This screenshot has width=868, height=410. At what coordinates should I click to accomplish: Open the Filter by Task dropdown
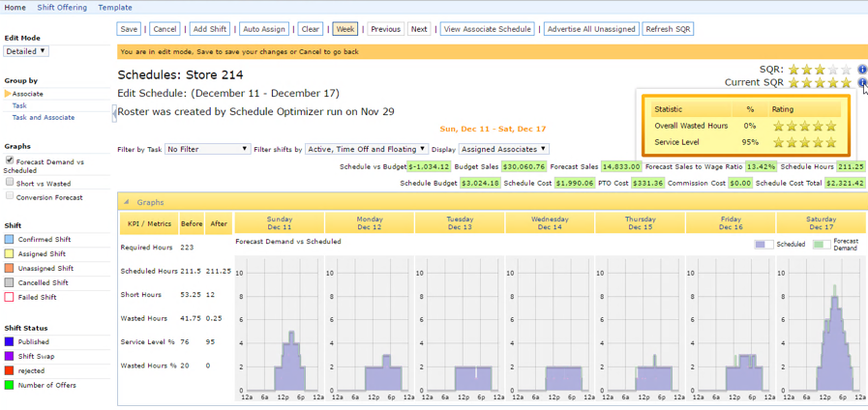(208, 149)
